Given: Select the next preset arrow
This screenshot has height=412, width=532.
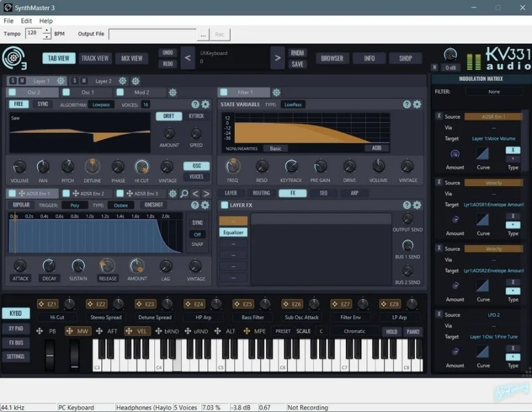Looking at the screenshot, I should pyautogui.click(x=277, y=58).
